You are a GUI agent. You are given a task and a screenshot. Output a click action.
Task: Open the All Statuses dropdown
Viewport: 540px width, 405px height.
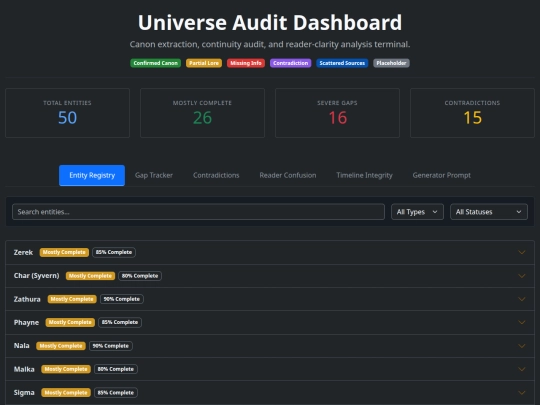(x=489, y=212)
